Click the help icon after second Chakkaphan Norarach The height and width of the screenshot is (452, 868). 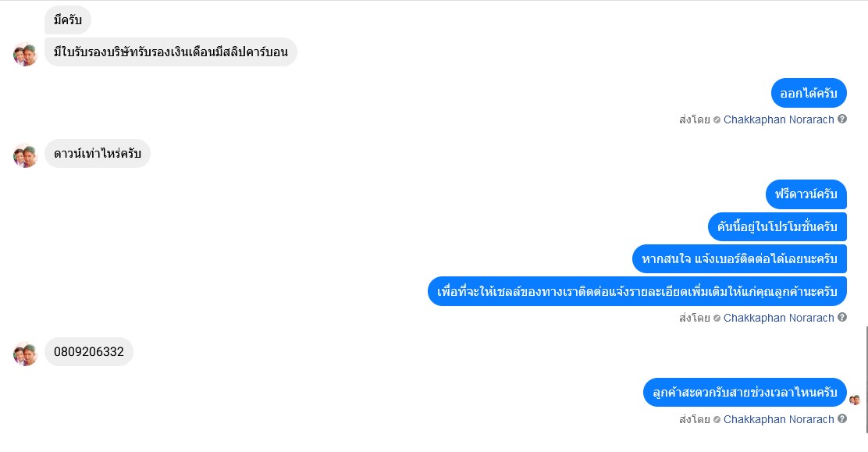(x=842, y=318)
